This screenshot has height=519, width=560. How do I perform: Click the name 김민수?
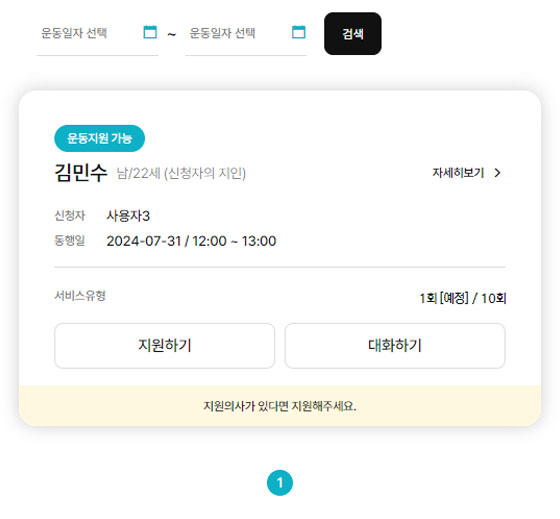coord(81,173)
